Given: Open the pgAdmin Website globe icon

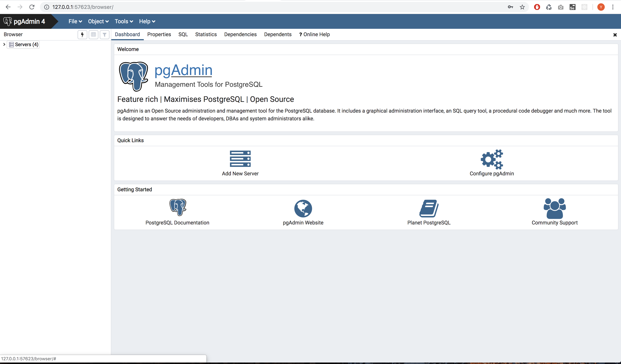Looking at the screenshot, I should pyautogui.click(x=303, y=208).
